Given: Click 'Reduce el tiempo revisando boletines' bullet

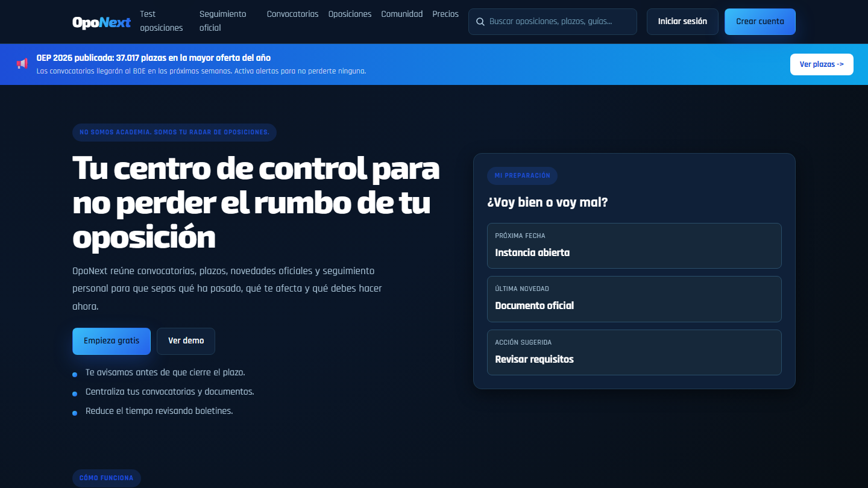Looking at the screenshot, I should tap(159, 411).
